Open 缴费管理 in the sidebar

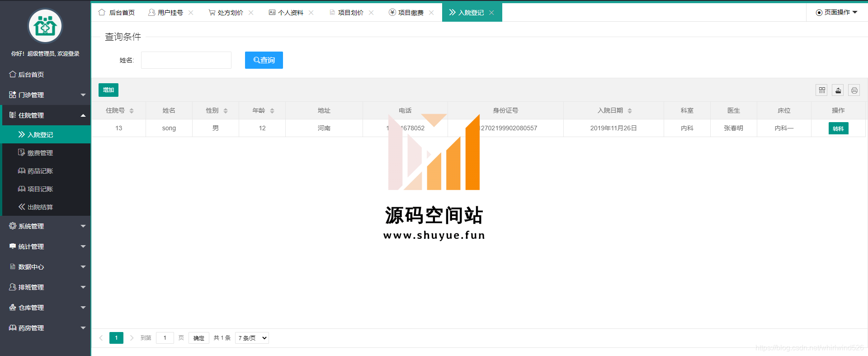pos(45,153)
